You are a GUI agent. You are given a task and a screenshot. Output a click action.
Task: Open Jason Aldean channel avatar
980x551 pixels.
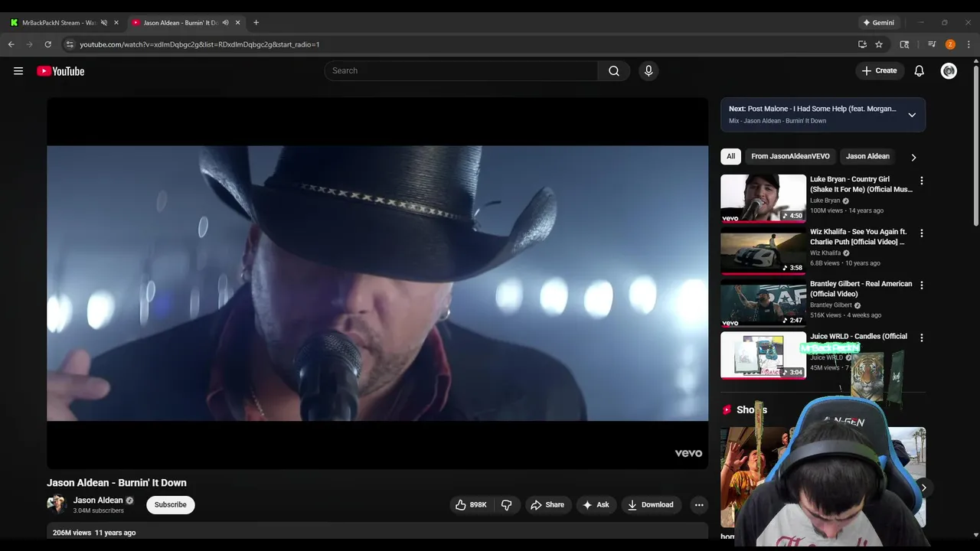click(x=57, y=504)
